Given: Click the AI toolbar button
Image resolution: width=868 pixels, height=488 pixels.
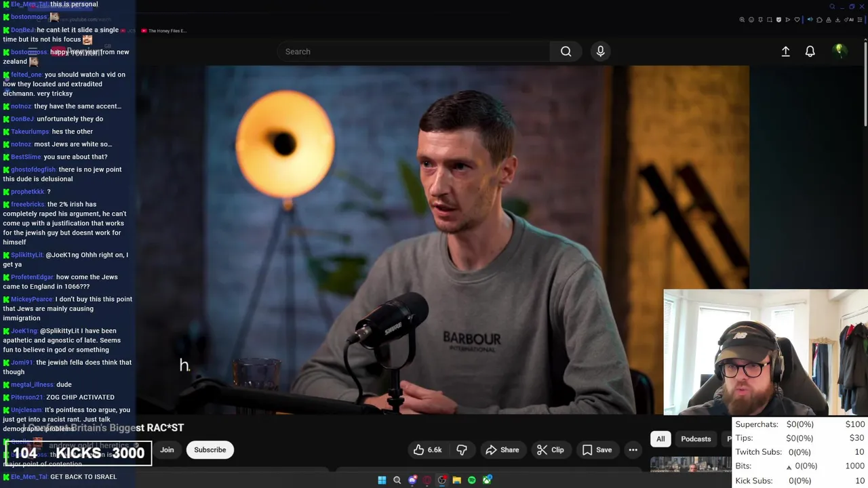Looking at the screenshot, I should click(x=849, y=20).
